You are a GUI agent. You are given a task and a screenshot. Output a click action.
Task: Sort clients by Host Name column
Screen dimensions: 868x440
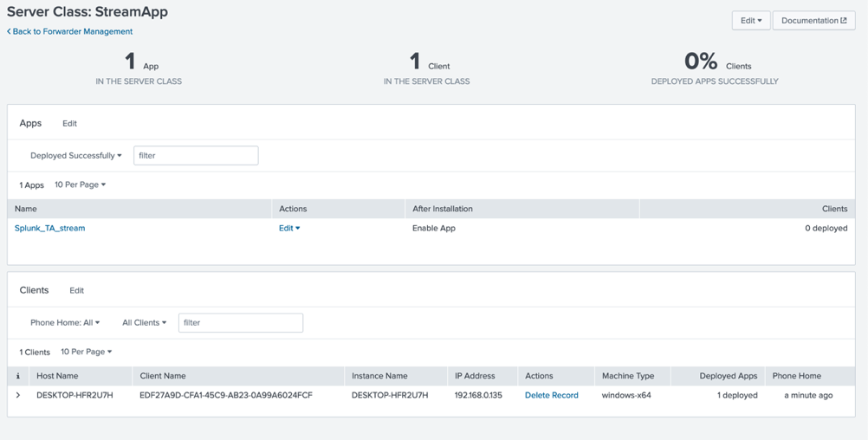[57, 376]
